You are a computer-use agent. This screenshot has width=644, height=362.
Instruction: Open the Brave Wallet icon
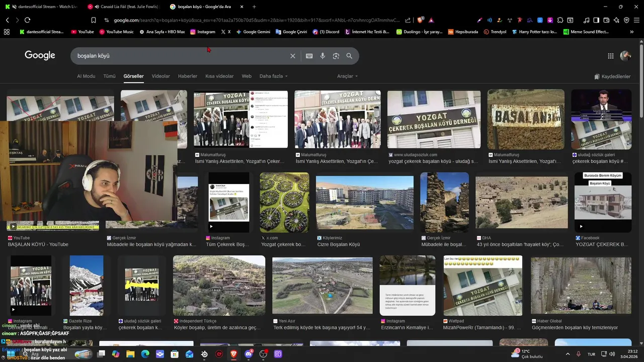606,20
